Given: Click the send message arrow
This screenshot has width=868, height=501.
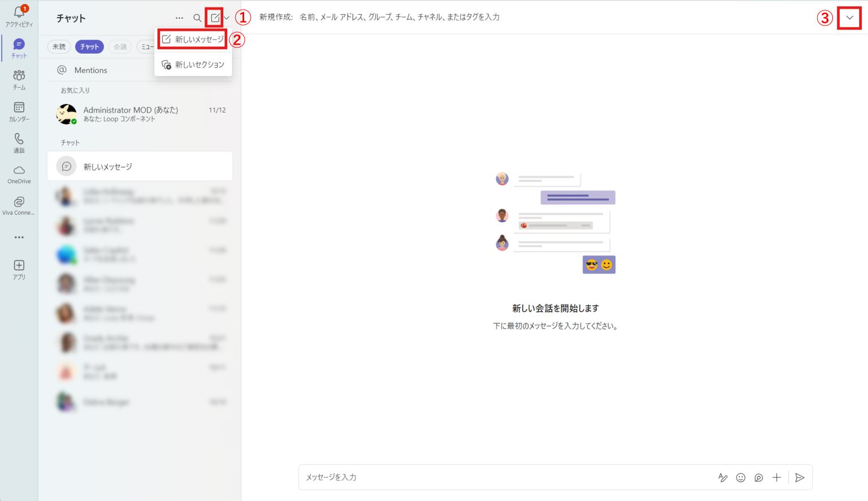Looking at the screenshot, I should tap(800, 478).
